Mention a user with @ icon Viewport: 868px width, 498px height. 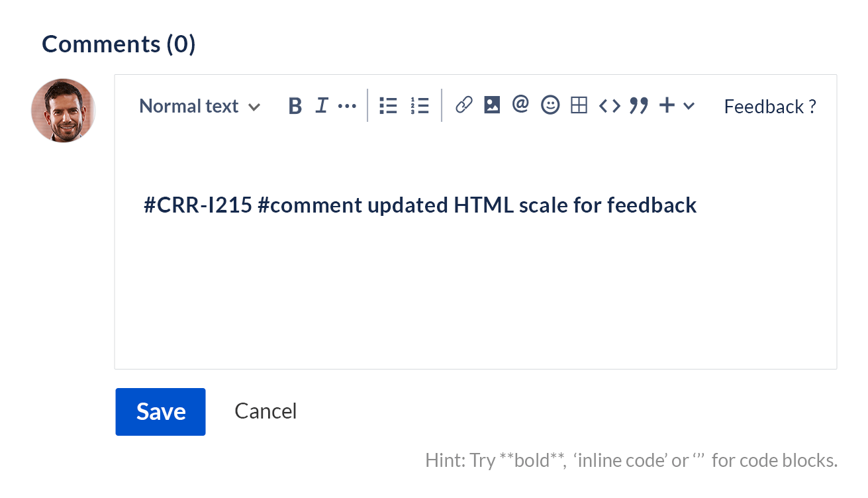[x=521, y=105]
